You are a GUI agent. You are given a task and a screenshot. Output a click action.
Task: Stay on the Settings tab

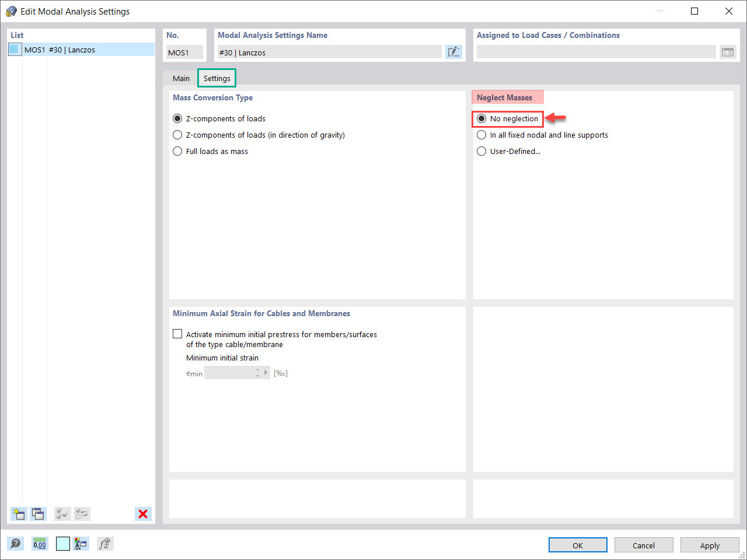[x=217, y=78]
